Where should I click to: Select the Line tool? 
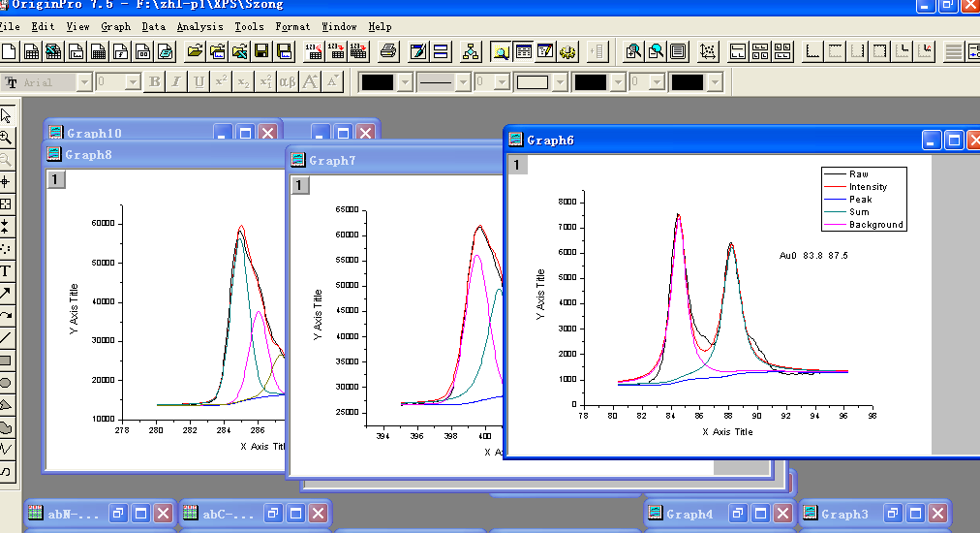pyautogui.click(x=6, y=338)
